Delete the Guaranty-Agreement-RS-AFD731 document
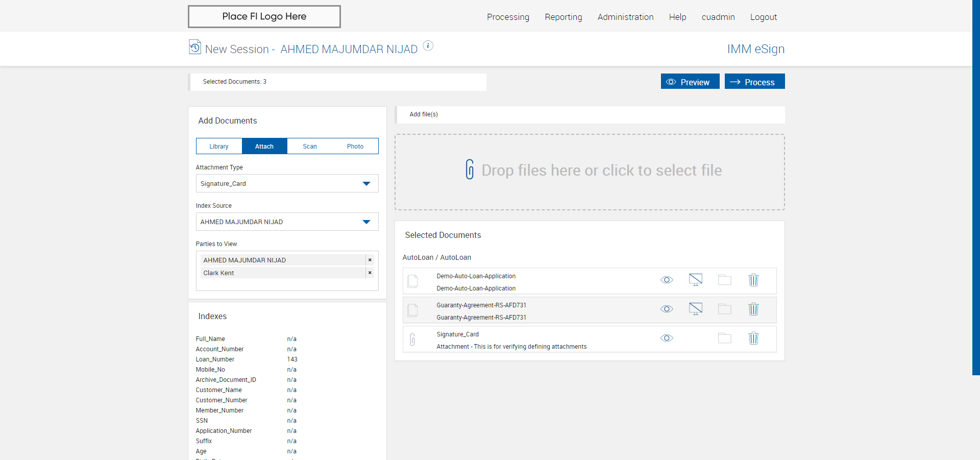The image size is (980, 460). pos(753,309)
